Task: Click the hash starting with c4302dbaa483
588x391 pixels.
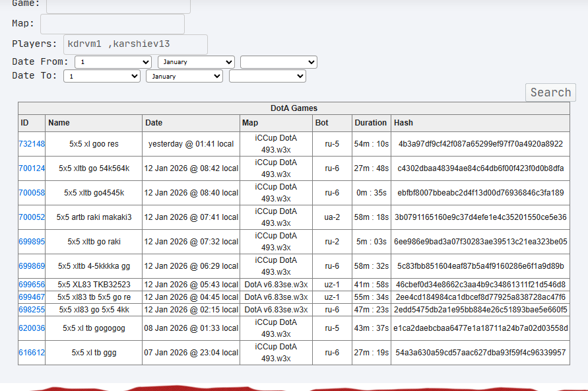Action: (480, 168)
